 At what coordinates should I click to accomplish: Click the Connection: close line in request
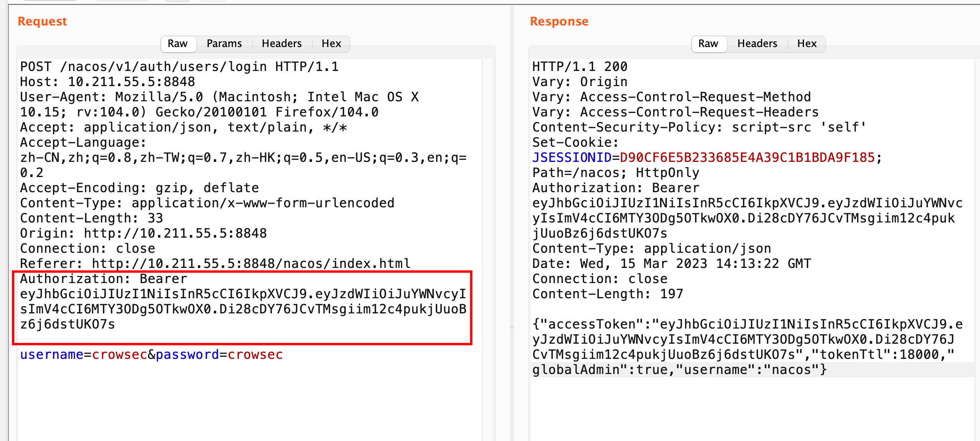(x=87, y=248)
